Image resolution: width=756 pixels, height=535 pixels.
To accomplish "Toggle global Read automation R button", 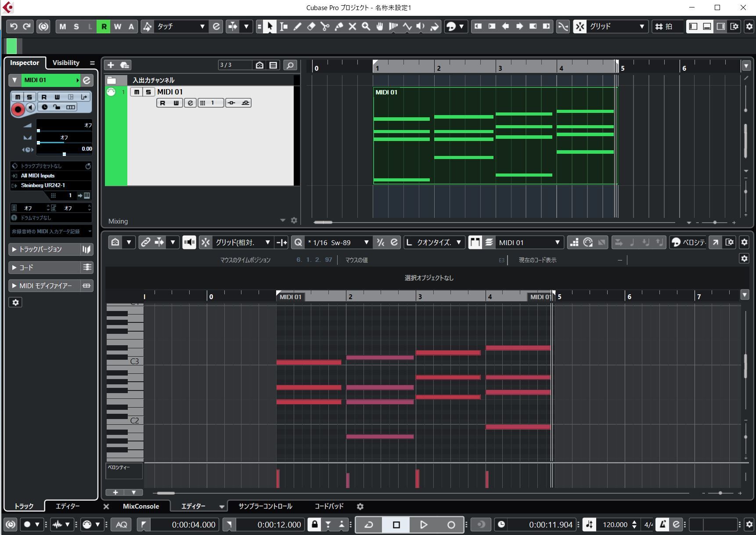I will pyautogui.click(x=104, y=26).
